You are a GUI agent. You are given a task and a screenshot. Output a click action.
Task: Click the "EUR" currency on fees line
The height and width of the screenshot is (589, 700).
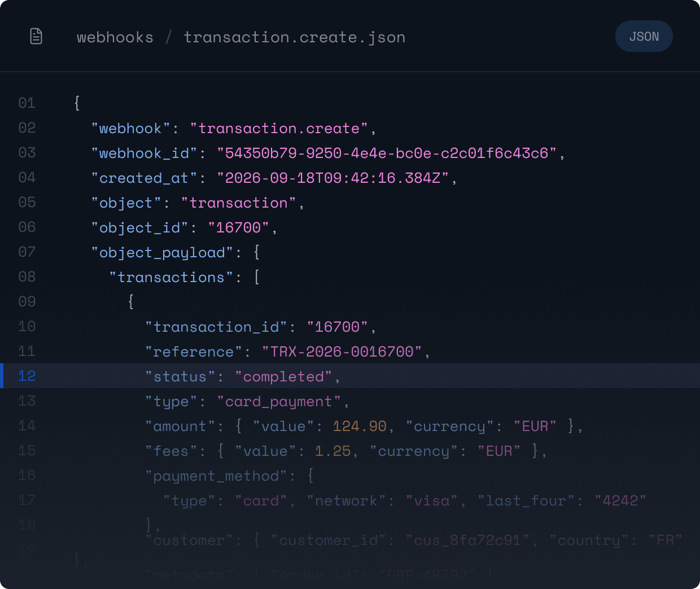point(499,451)
